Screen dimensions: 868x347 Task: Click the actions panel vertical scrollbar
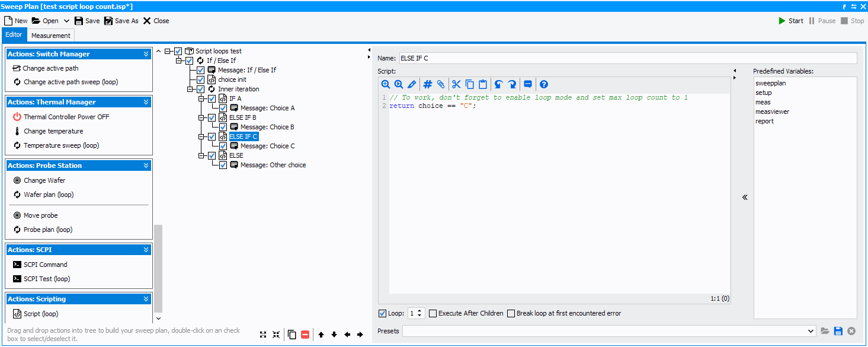158,268
